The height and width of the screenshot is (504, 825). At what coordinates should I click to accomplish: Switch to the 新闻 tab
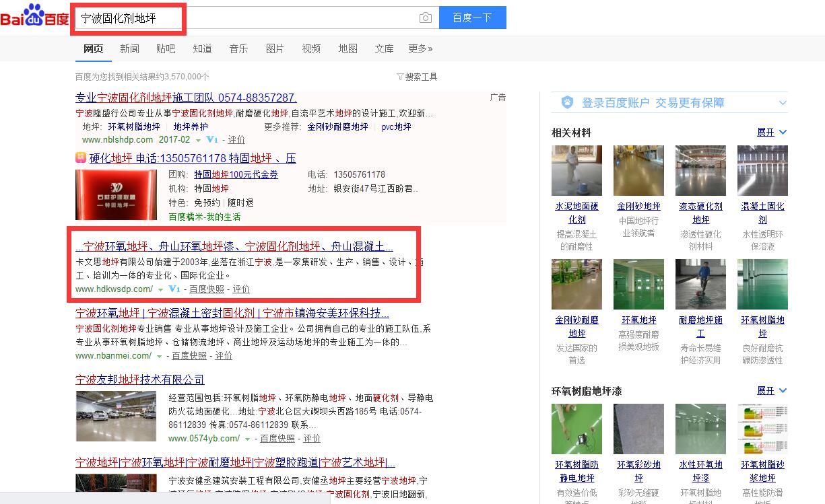click(129, 48)
